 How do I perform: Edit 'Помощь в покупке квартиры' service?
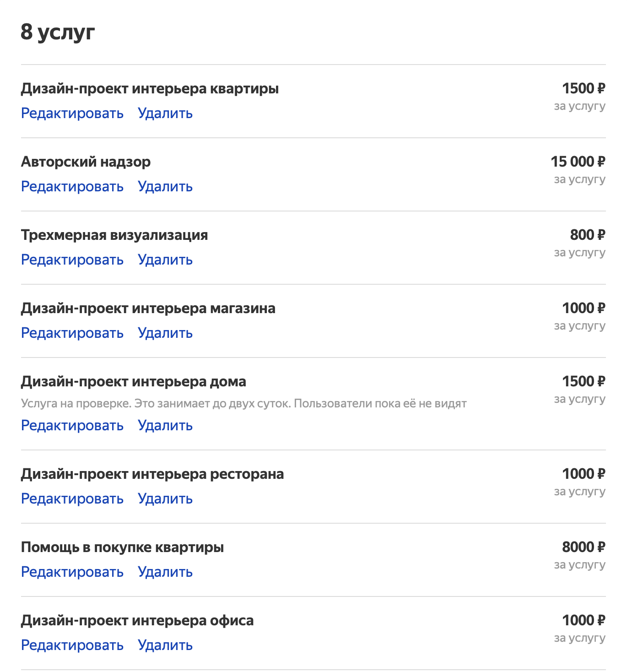click(x=72, y=572)
